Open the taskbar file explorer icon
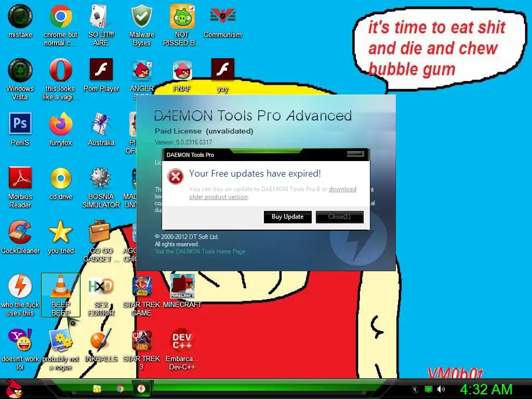The height and width of the screenshot is (399, 532). point(97,389)
